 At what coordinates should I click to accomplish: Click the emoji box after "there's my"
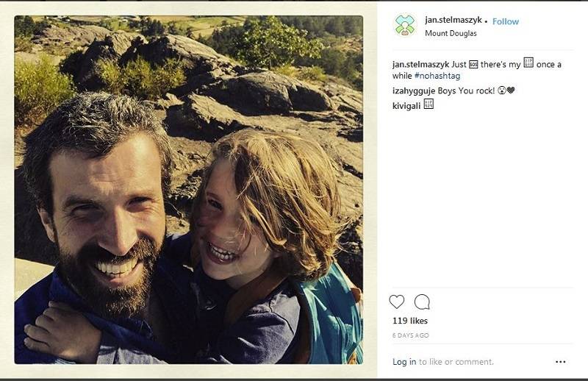pos(528,64)
